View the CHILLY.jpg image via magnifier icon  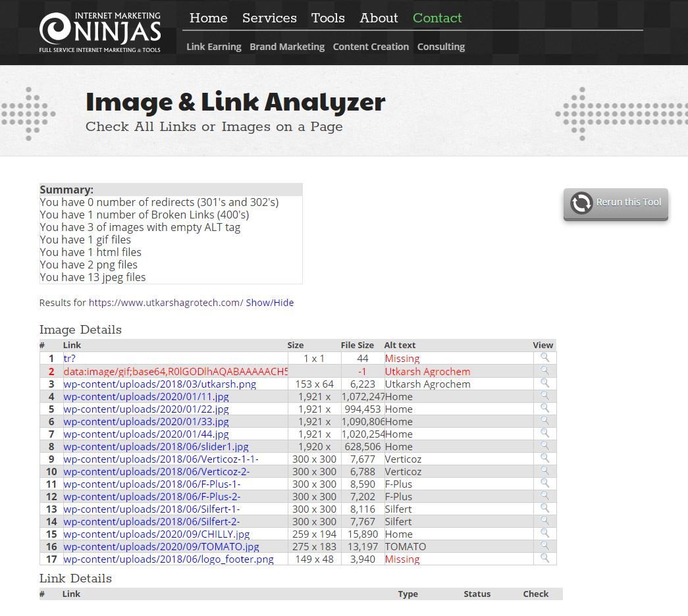point(544,533)
